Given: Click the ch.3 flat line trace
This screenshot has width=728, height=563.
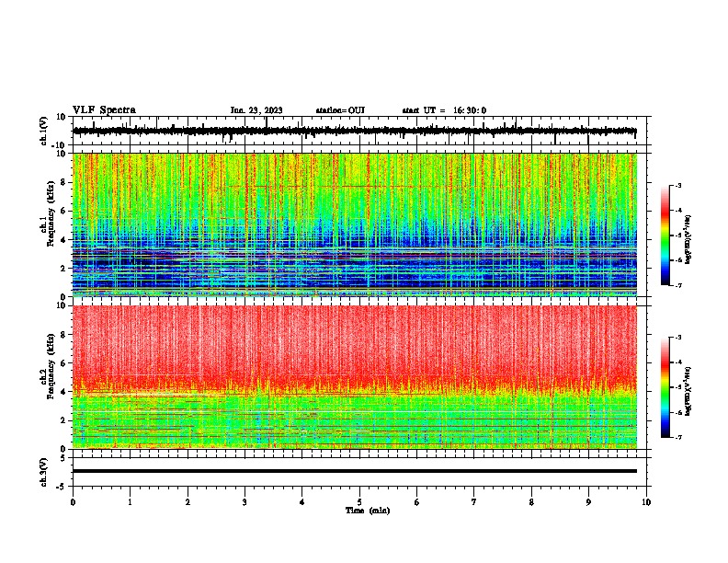Looking at the screenshot, I should click(x=354, y=471).
